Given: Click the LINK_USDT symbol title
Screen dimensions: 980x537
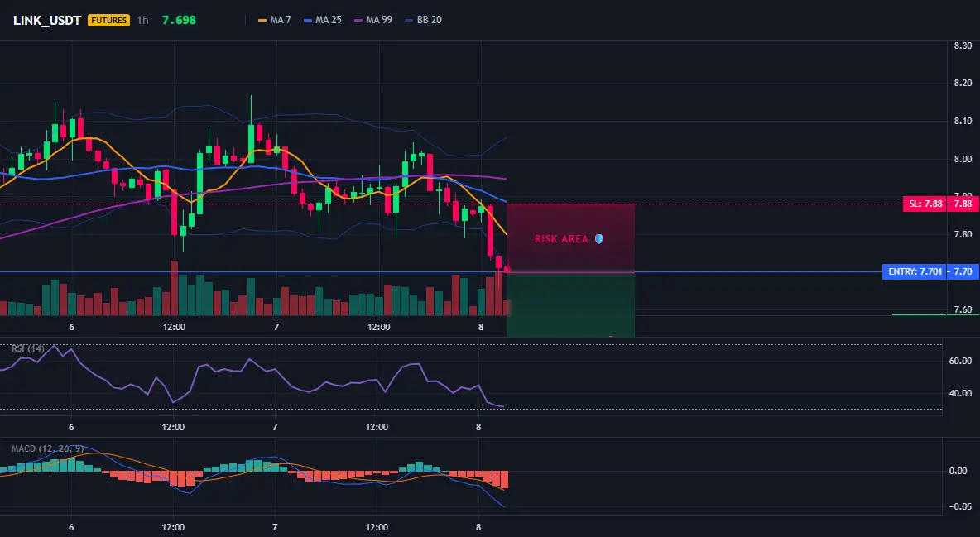Looking at the screenshot, I should point(47,20).
